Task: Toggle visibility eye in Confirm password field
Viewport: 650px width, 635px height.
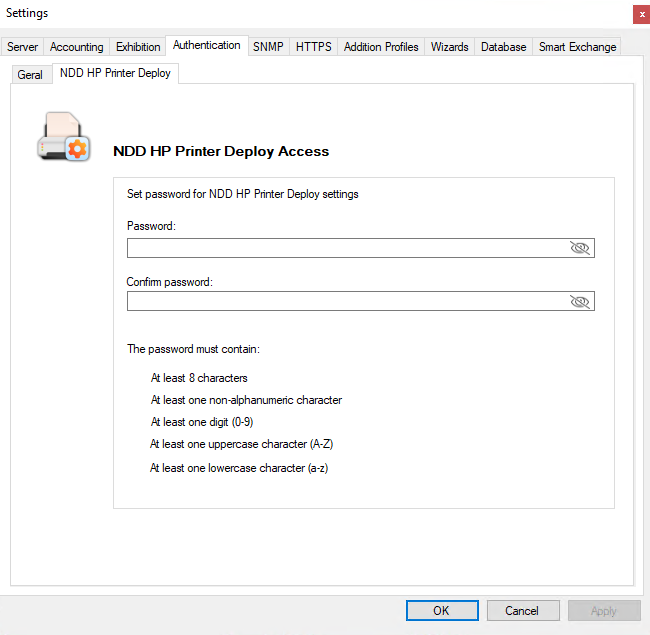Action: click(580, 301)
